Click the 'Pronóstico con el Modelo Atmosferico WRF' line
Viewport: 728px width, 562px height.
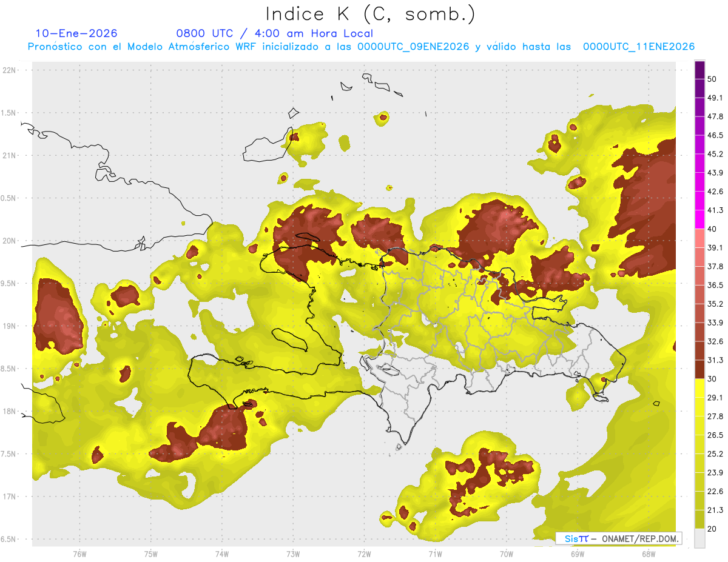(x=361, y=47)
